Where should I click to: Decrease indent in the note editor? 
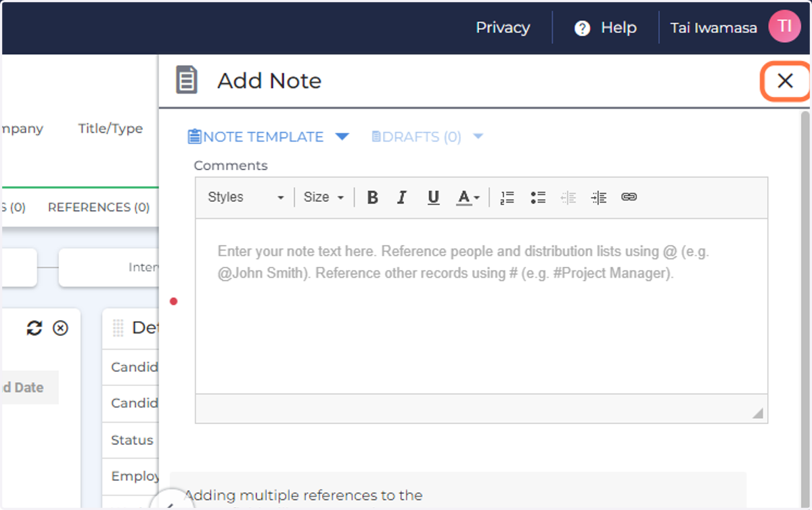coord(568,198)
